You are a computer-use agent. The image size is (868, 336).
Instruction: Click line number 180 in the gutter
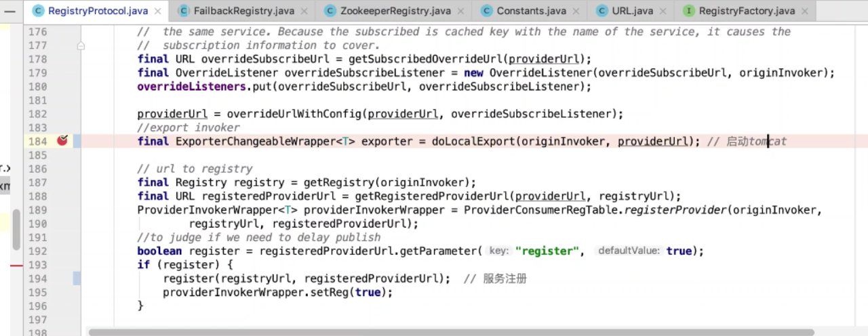coord(38,87)
